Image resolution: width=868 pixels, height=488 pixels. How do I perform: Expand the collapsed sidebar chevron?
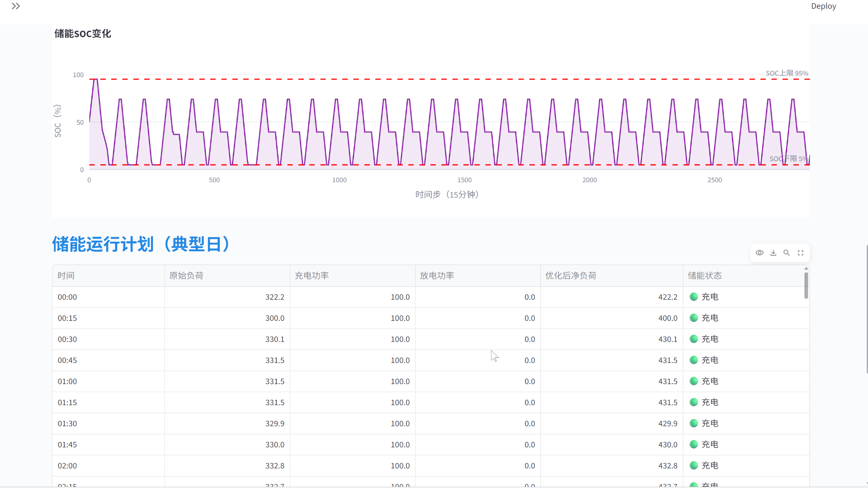(16, 6)
